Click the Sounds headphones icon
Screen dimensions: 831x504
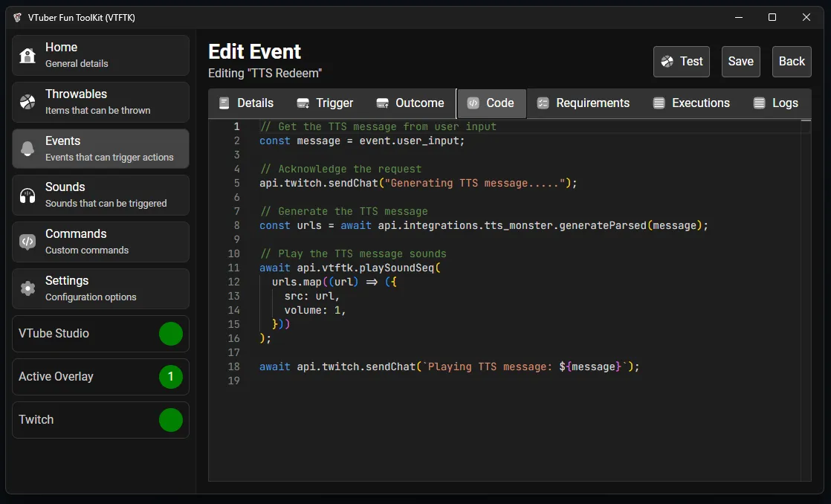(x=28, y=196)
